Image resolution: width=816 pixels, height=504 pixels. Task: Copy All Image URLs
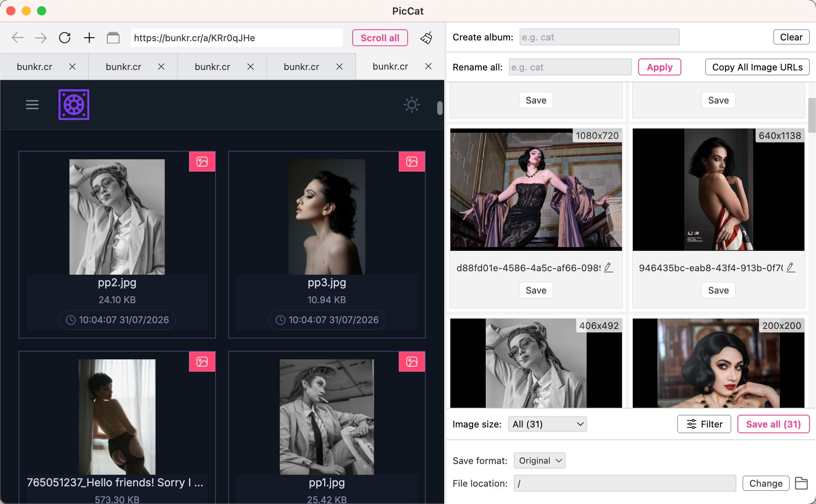point(757,67)
